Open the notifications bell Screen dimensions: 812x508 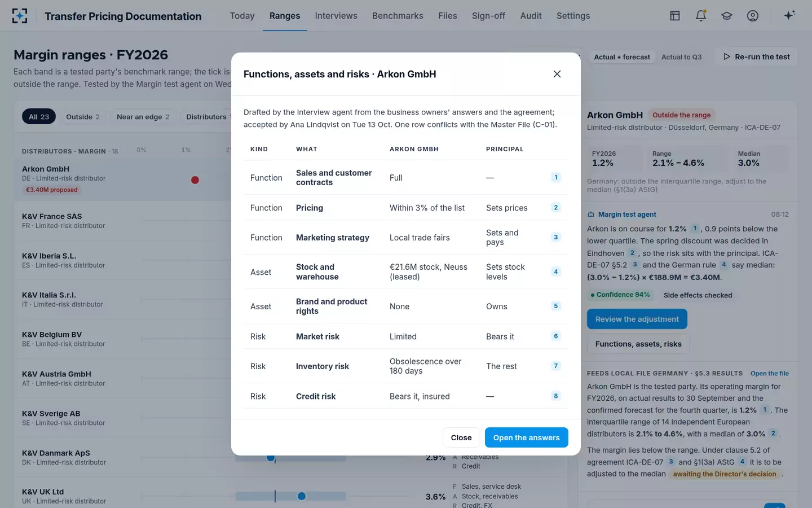click(x=701, y=16)
